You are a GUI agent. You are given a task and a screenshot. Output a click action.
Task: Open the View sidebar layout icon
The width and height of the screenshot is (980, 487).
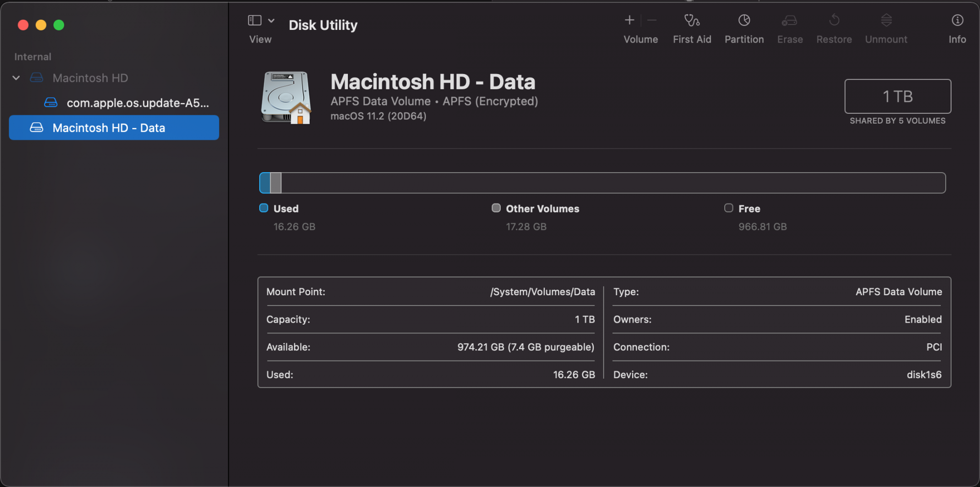click(x=254, y=21)
